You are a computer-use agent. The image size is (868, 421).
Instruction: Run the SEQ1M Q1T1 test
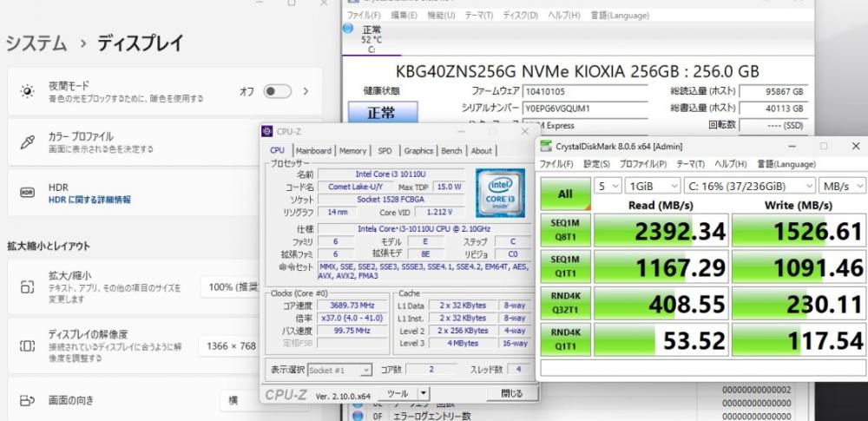565,266
